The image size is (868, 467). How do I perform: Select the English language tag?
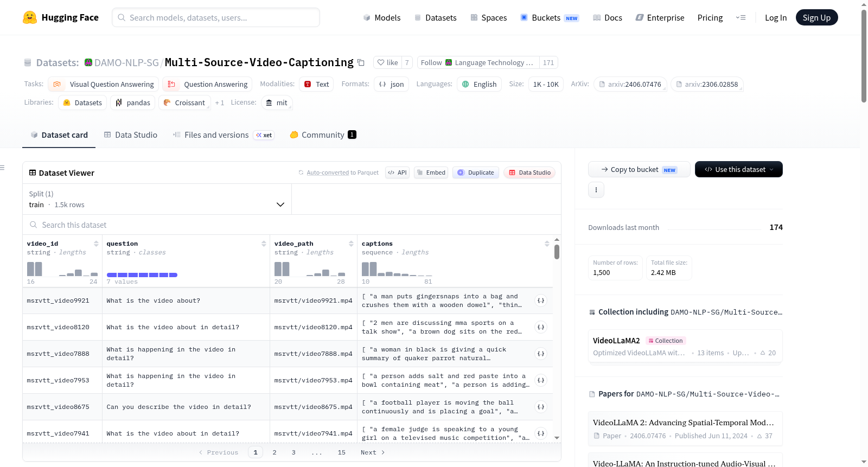479,84
